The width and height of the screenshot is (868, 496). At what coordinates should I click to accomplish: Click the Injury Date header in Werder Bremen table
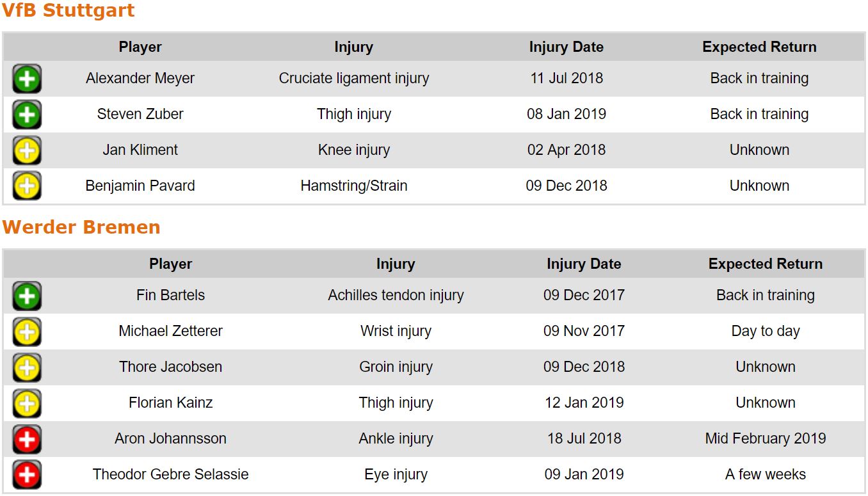pos(583,264)
